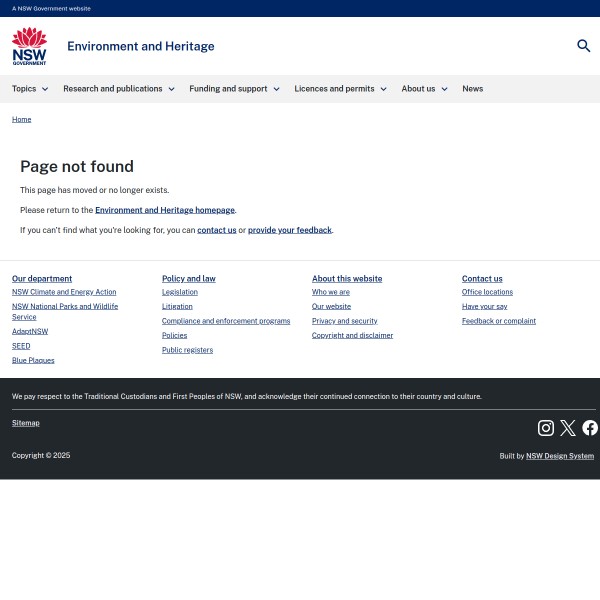
Task: Open the Facebook social icon
Action: pos(590,428)
